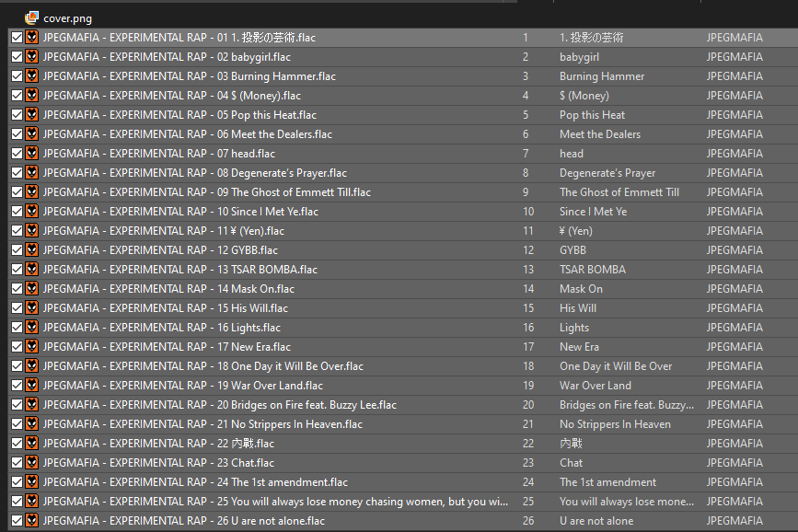Click file icon for 08 Degenerate's Prayer.flac
Screen dimensions: 798x532
click(x=31, y=173)
